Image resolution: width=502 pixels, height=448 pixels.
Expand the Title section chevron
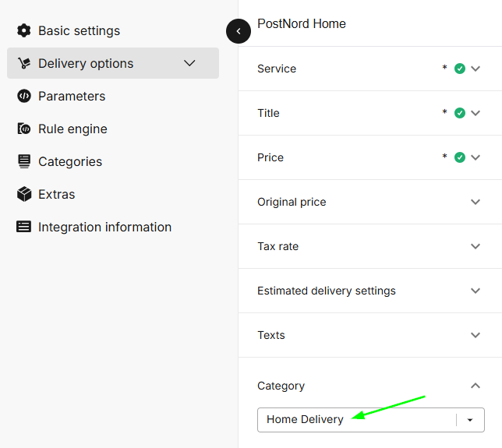[x=475, y=113]
